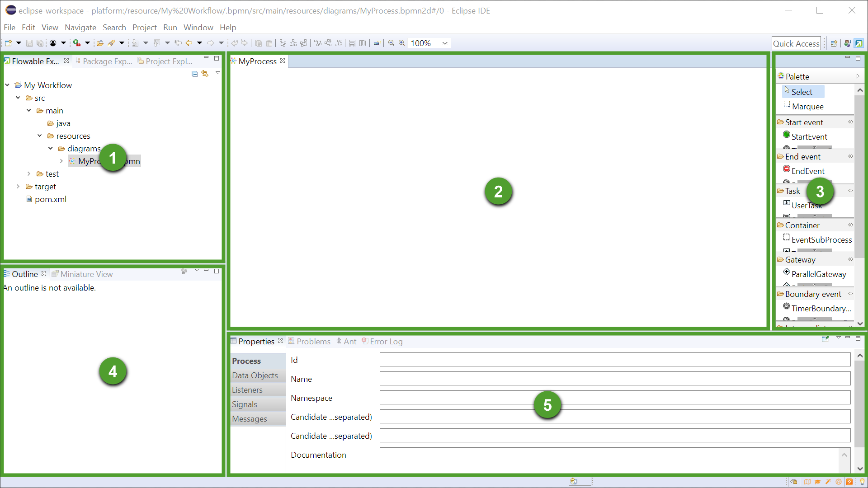
Task: Expand the test folder in the tree
Action: tap(29, 174)
